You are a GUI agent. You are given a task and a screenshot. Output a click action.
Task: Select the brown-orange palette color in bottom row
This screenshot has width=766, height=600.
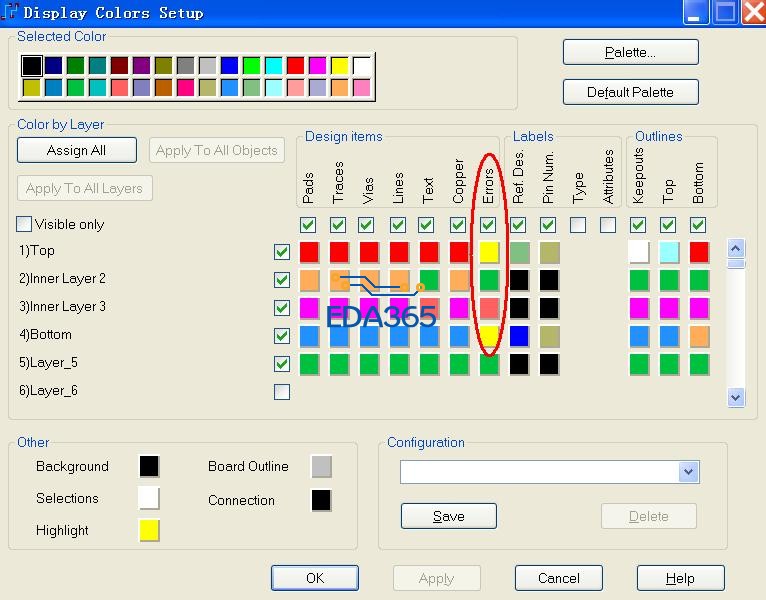click(x=164, y=87)
